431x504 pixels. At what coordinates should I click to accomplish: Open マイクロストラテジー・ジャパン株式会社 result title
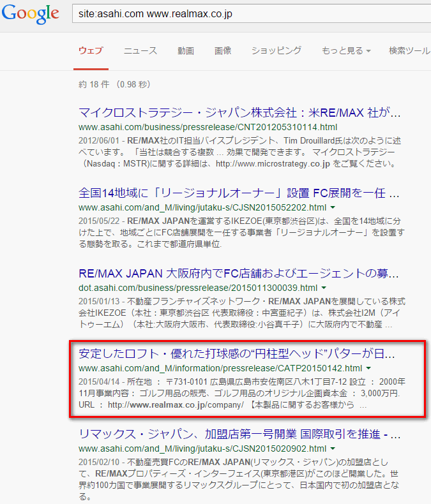click(x=239, y=113)
